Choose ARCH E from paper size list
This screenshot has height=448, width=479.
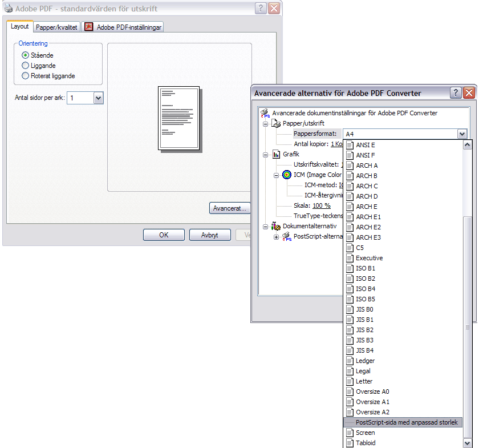coord(403,207)
